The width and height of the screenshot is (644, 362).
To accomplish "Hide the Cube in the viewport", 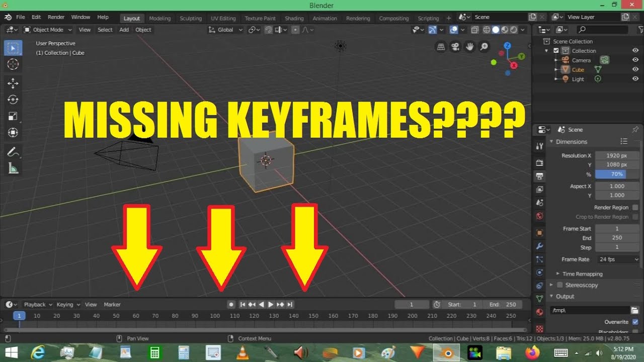I will tap(635, 69).
